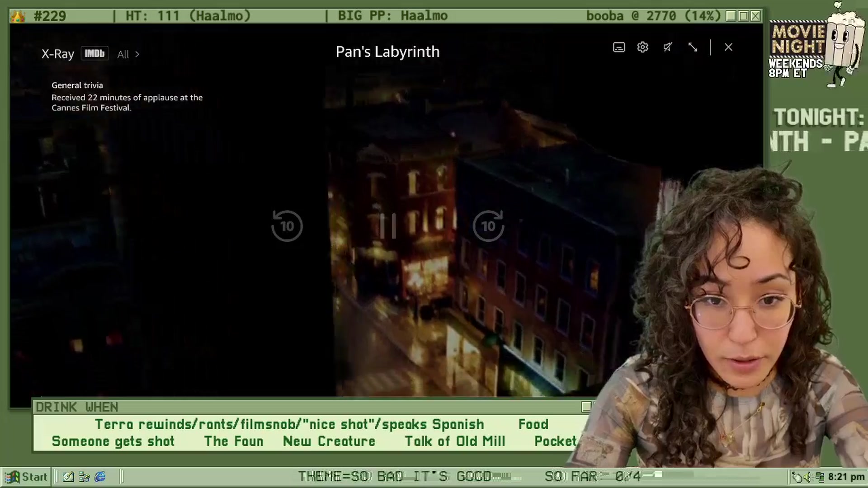Click 'The Faun' drink rule

(234, 441)
